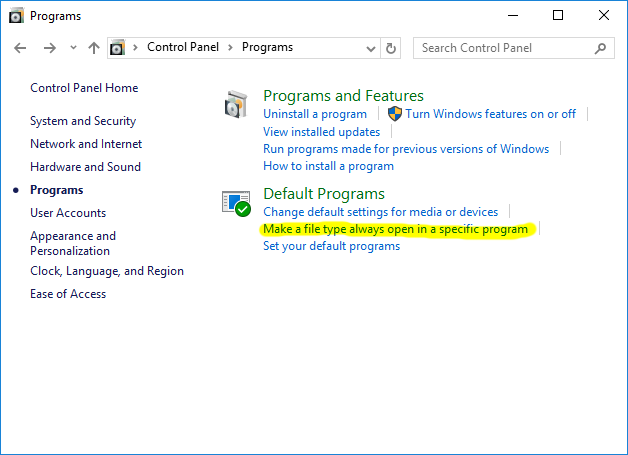Go to Network and Internet
The width and height of the screenshot is (628, 455).
[86, 144]
